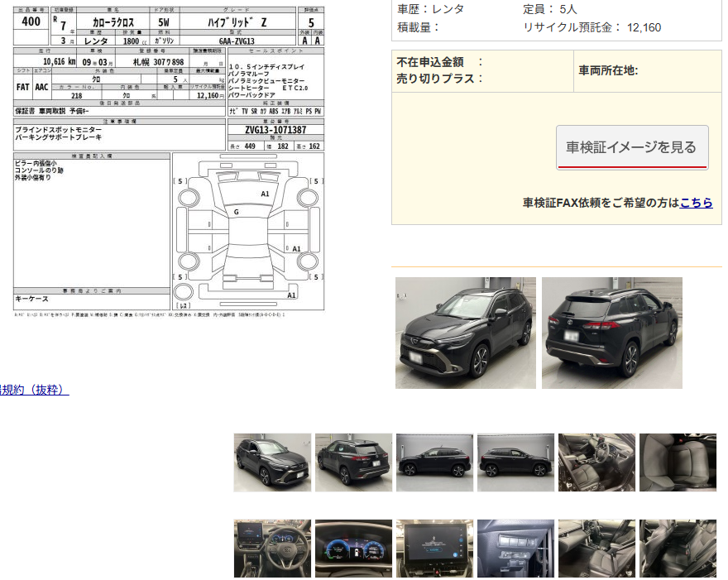The height and width of the screenshot is (580, 728).
Task: Open the steering wheel dashboard thumbnail
Action: pyautogui.click(x=272, y=548)
